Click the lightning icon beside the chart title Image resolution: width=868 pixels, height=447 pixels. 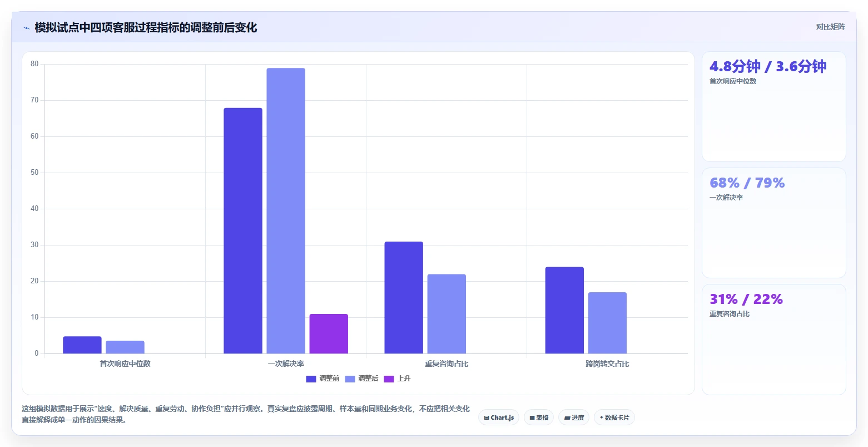pos(26,28)
